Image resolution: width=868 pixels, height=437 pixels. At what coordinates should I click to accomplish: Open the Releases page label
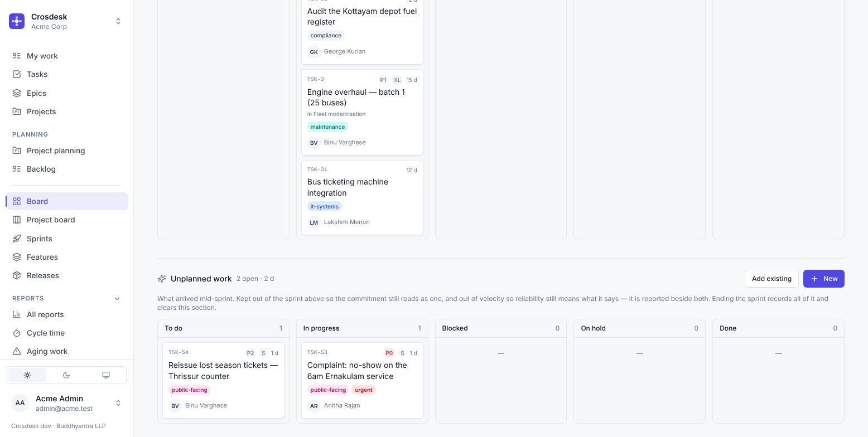pyautogui.click(x=43, y=275)
